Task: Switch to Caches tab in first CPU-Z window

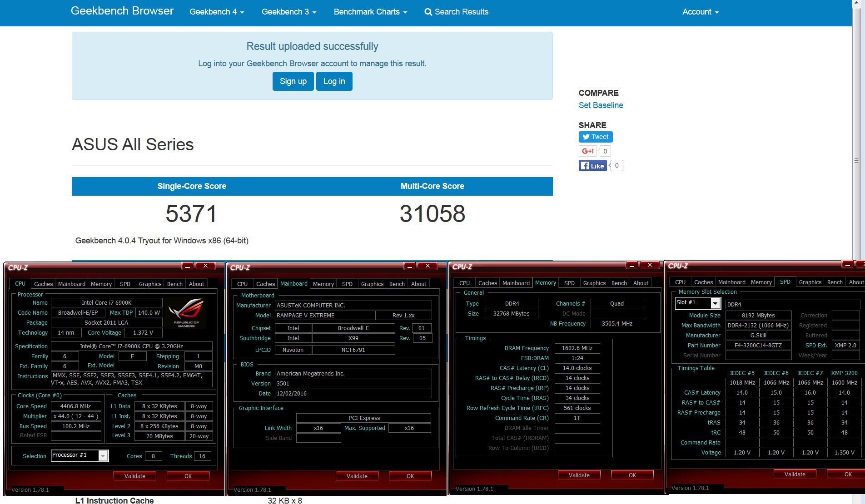Action: [44, 284]
